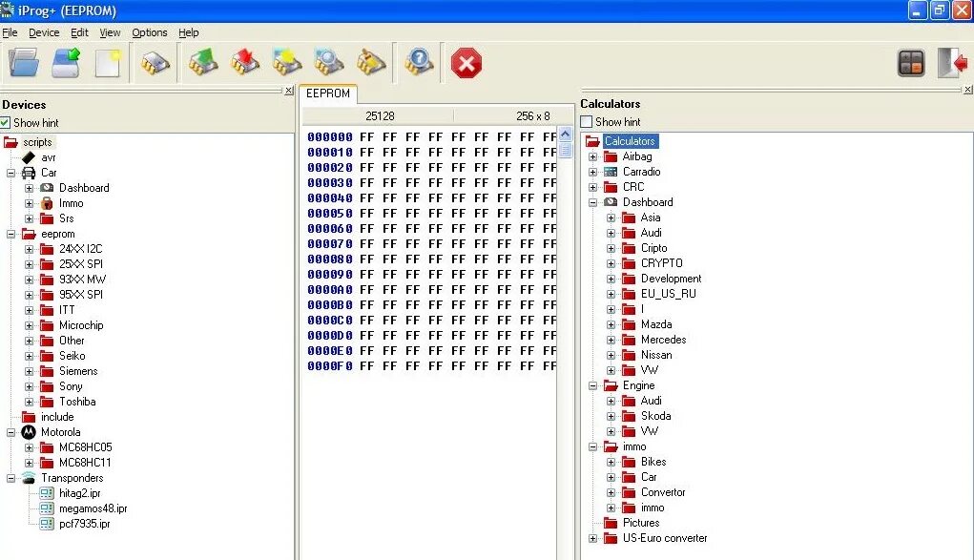The image size is (974, 560).
Task: Click verify chip magnifier icon
Action: (x=328, y=63)
